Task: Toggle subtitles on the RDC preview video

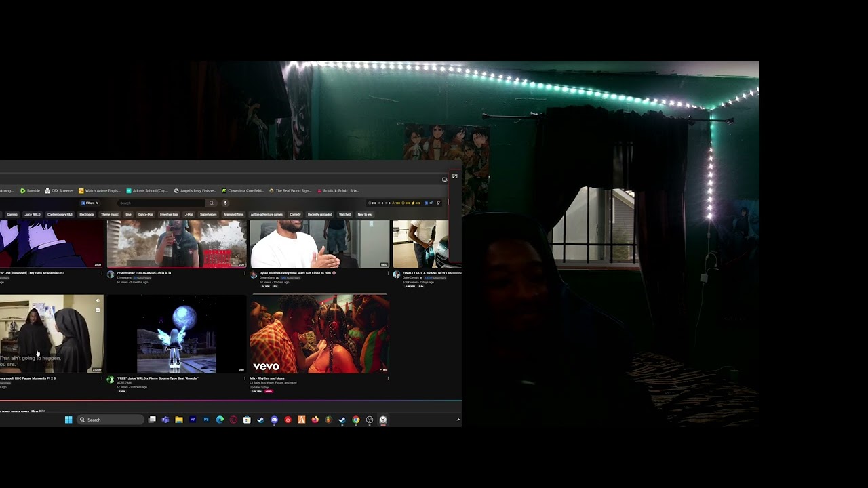Action: (98, 310)
